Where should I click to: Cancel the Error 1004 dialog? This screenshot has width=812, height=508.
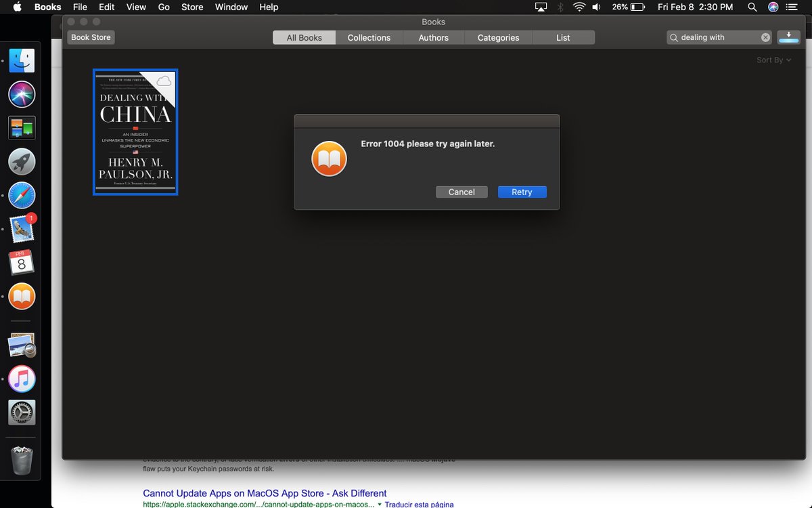pyautogui.click(x=461, y=192)
